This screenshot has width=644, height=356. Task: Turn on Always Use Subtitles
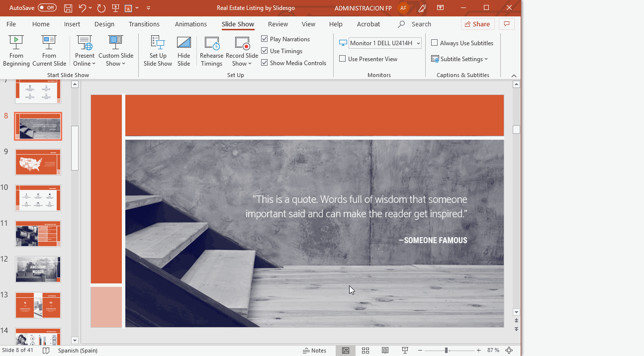point(435,43)
